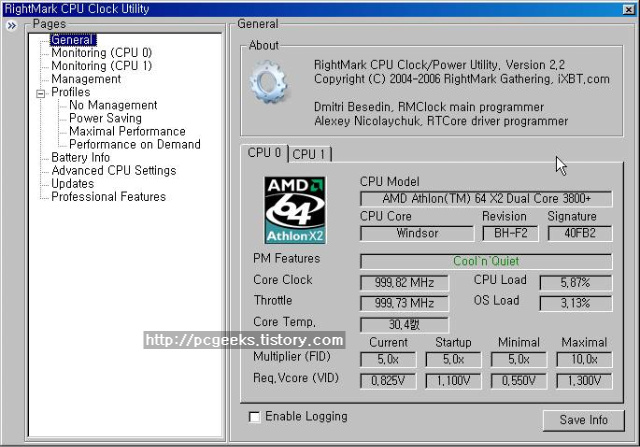Open the Power Saving profile

pos(105,118)
